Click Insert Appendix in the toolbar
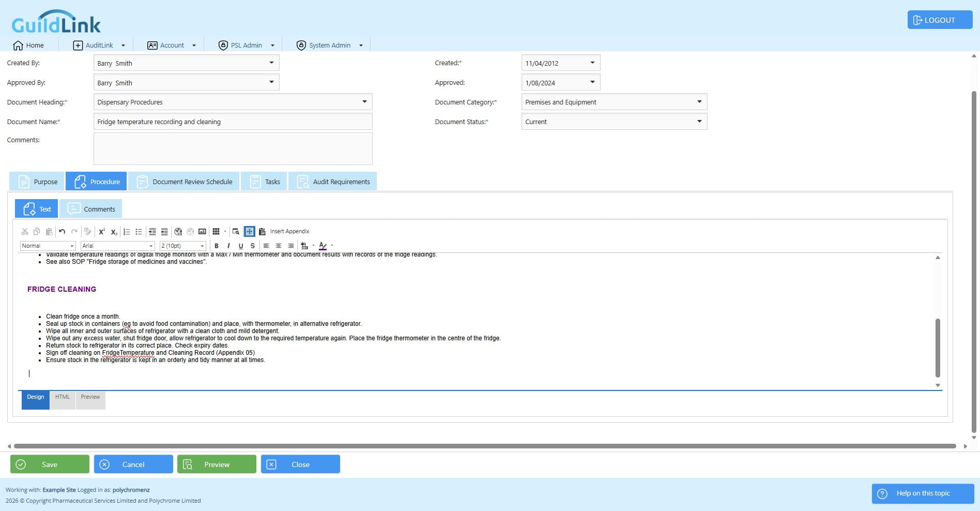Screen dimensions: 980x511 pyautogui.click(x=289, y=232)
